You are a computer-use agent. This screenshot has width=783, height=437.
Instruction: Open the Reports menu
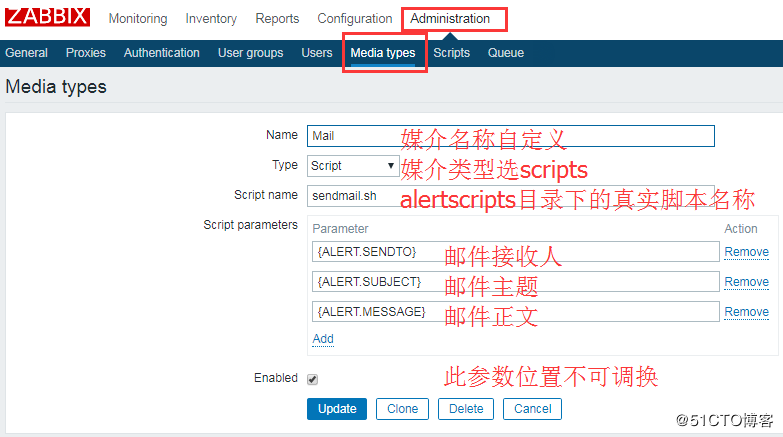point(277,18)
